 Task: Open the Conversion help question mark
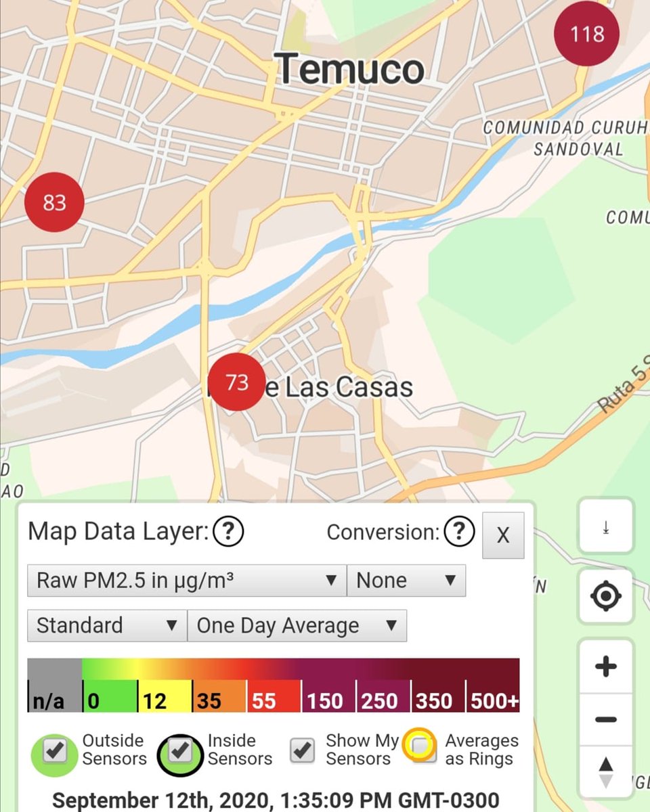click(x=459, y=532)
